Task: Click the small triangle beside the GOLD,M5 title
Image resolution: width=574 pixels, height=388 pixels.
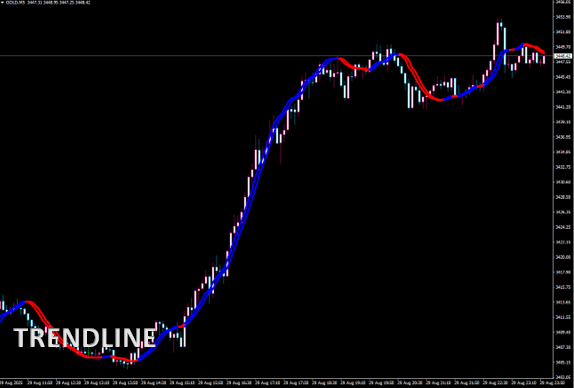Action: coord(2,2)
